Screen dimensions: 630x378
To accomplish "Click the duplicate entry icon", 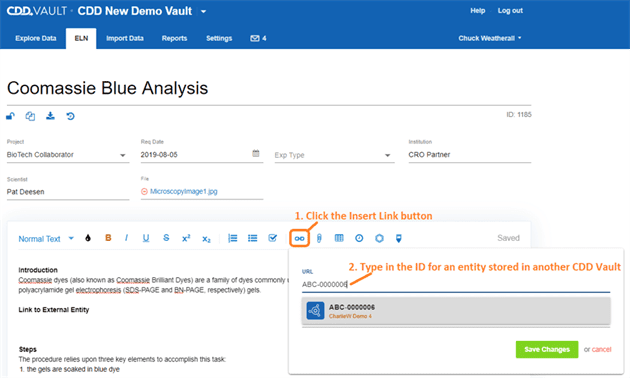I will click(30, 116).
